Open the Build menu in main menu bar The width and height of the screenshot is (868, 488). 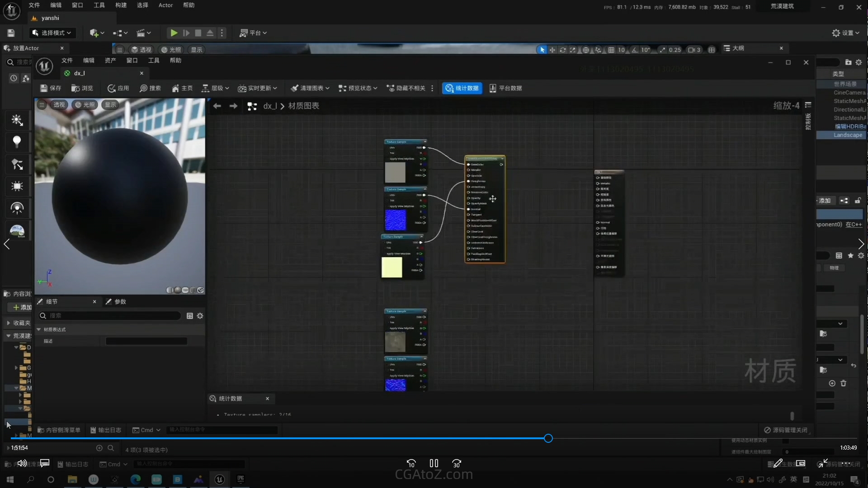pos(121,5)
